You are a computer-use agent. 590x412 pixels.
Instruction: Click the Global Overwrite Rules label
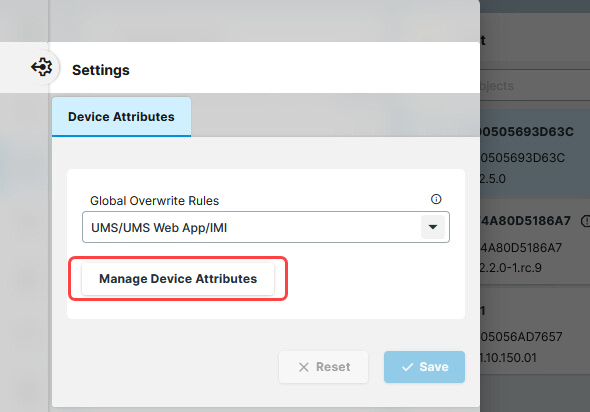(154, 201)
